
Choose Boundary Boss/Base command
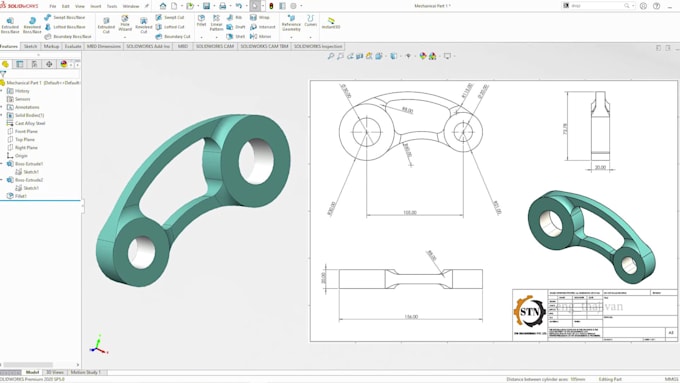pos(68,36)
